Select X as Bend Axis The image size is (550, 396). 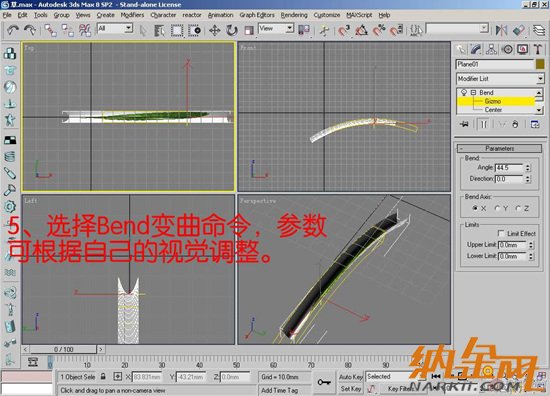(x=475, y=208)
